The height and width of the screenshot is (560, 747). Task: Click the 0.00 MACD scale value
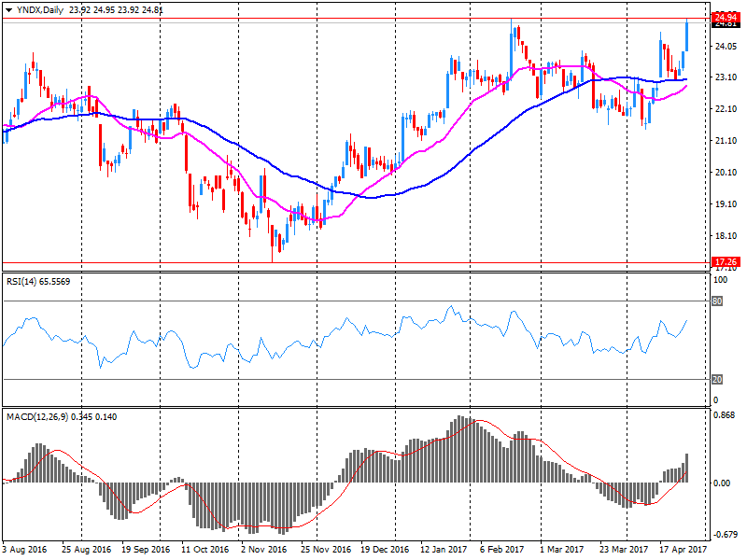pyautogui.click(x=722, y=483)
